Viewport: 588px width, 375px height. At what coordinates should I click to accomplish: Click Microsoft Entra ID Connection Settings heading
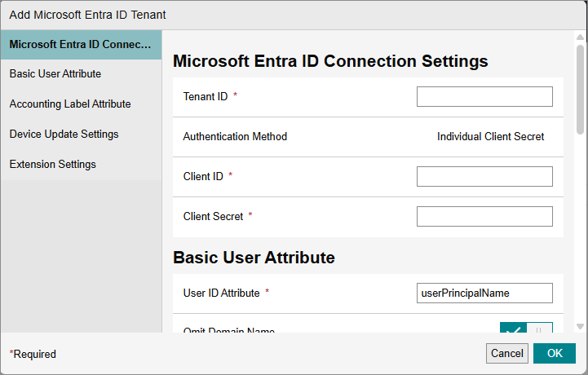click(330, 61)
